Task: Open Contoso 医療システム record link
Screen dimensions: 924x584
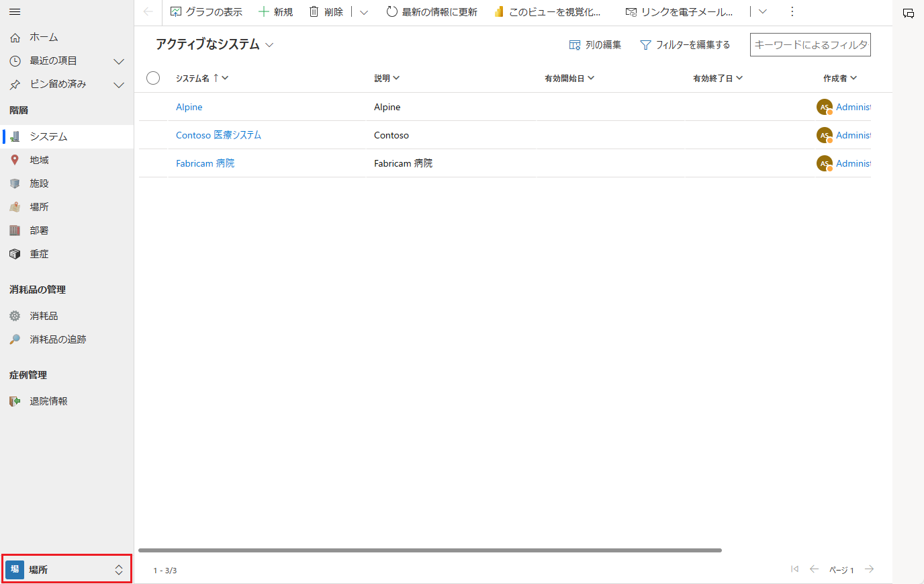Action: coord(218,135)
